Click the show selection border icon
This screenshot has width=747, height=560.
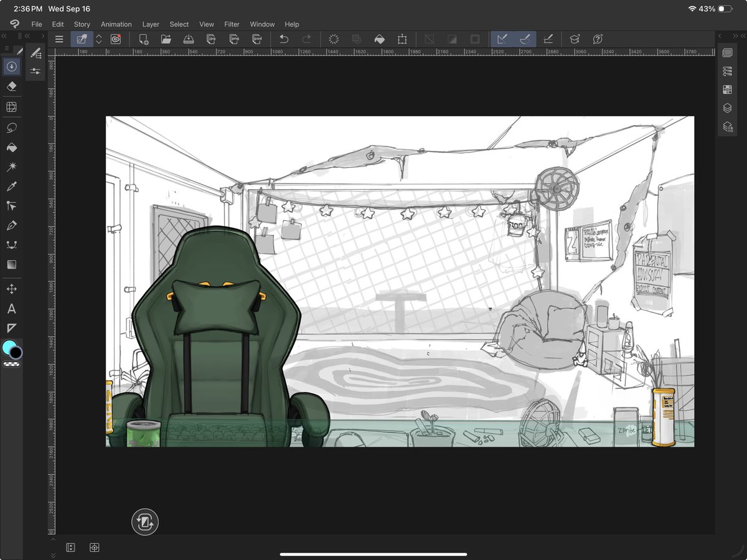pos(475,39)
